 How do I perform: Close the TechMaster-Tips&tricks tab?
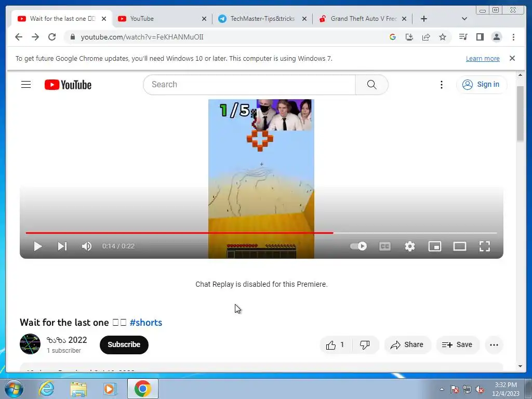(304, 19)
